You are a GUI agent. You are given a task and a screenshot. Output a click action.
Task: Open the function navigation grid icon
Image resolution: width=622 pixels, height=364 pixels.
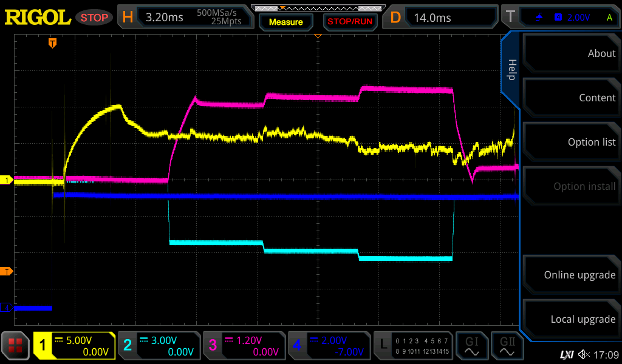[16, 346]
